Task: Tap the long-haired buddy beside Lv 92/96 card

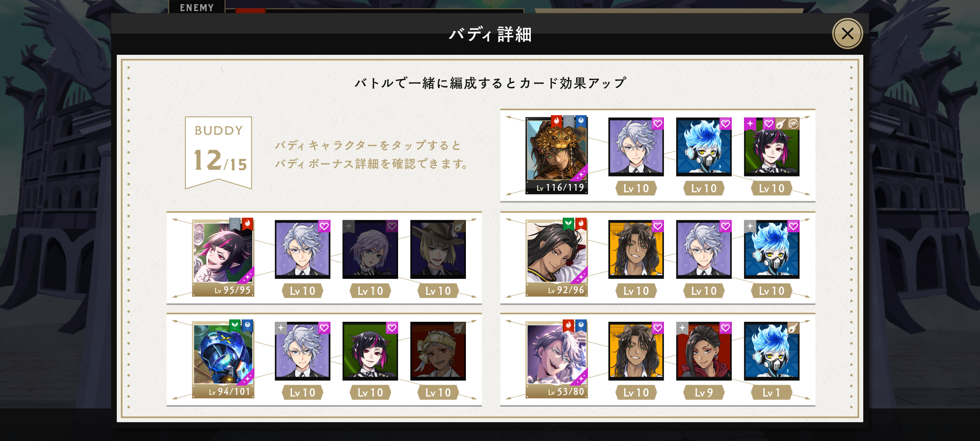Action: point(636,249)
